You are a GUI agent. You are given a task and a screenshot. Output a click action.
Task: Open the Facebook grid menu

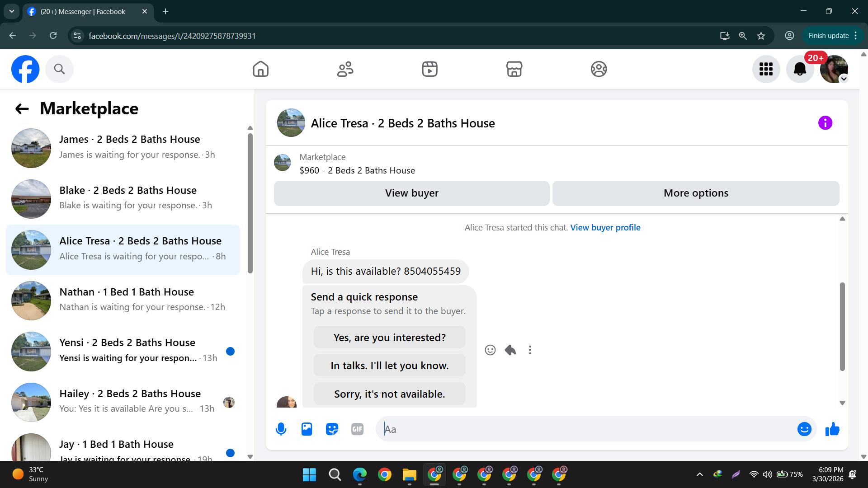coord(766,69)
